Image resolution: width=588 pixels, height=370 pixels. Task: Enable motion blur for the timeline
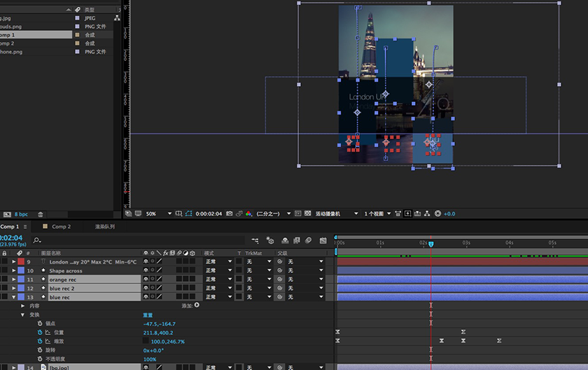pos(308,241)
